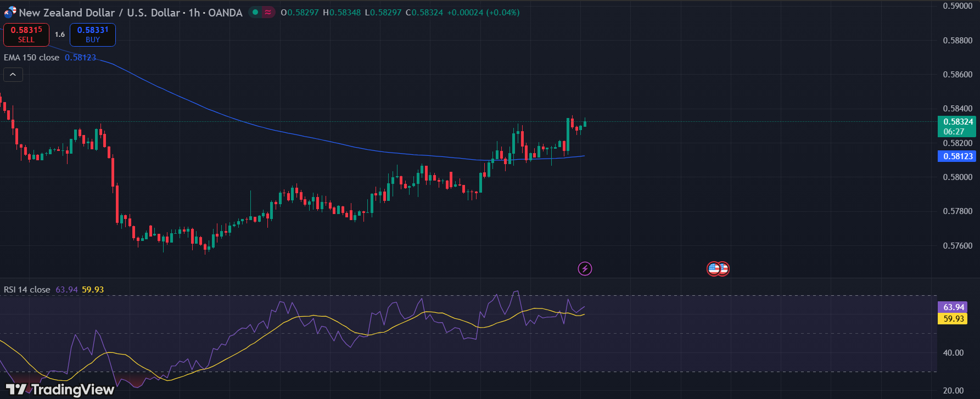The height and width of the screenshot is (399, 980).
Task: Click the 1.6 spread value between Sell and Buy
Action: [x=60, y=35]
